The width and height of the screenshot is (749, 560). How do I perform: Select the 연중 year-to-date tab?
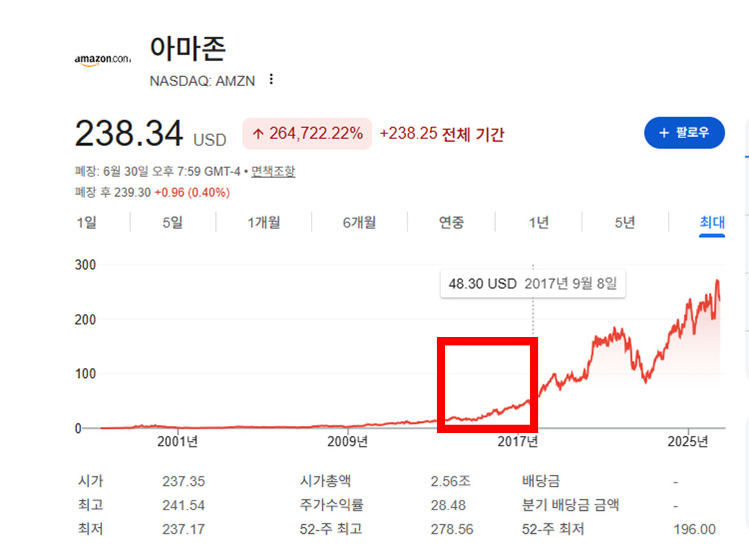451,222
